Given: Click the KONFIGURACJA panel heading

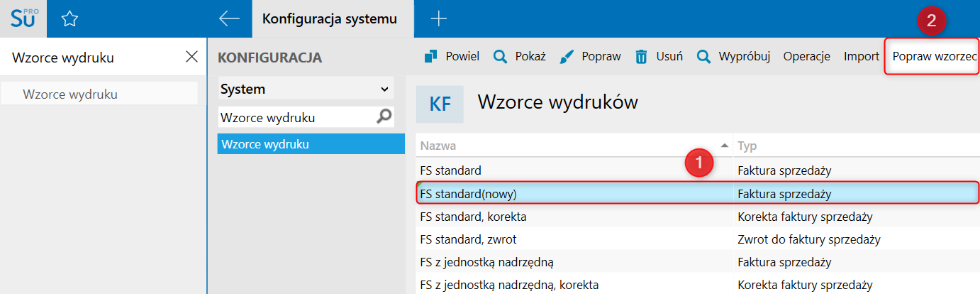Looking at the screenshot, I should click(x=269, y=58).
